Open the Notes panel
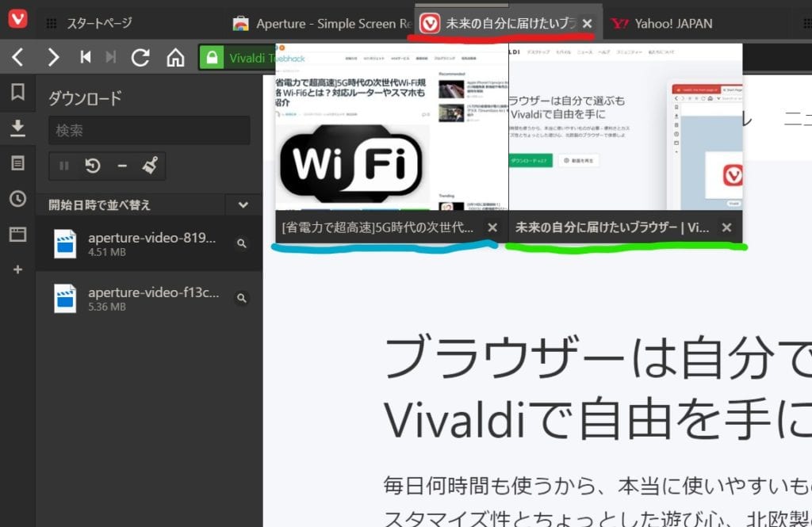812x527 pixels. (17, 163)
